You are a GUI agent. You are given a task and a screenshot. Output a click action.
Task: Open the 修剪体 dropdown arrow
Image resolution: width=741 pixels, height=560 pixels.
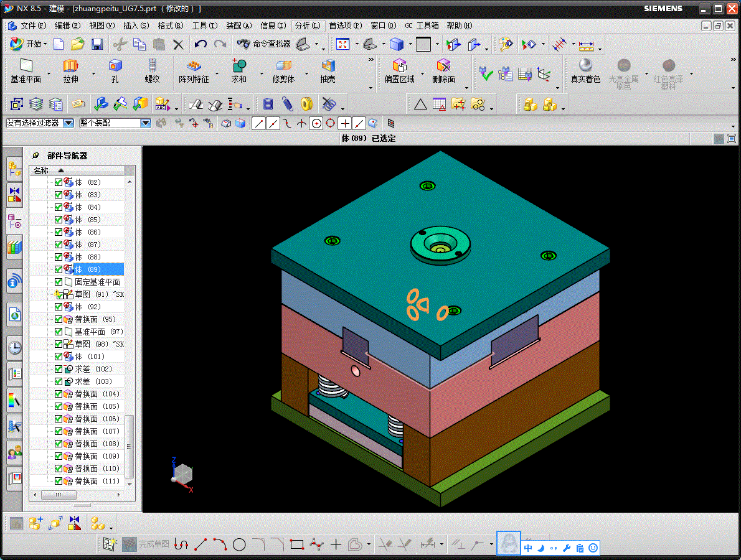click(x=307, y=73)
